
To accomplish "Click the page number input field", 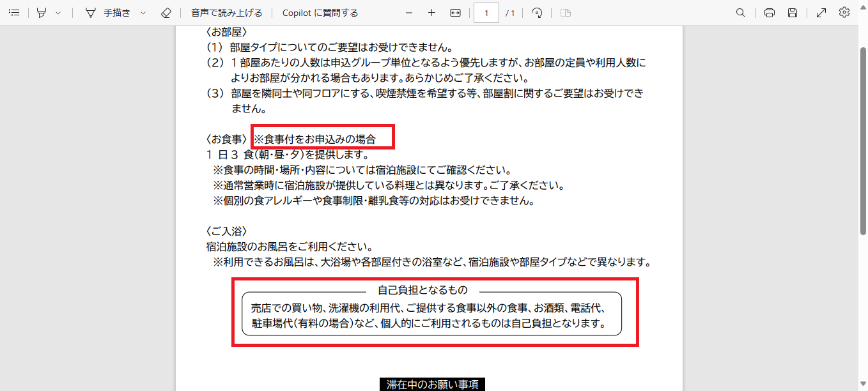I will pyautogui.click(x=486, y=13).
